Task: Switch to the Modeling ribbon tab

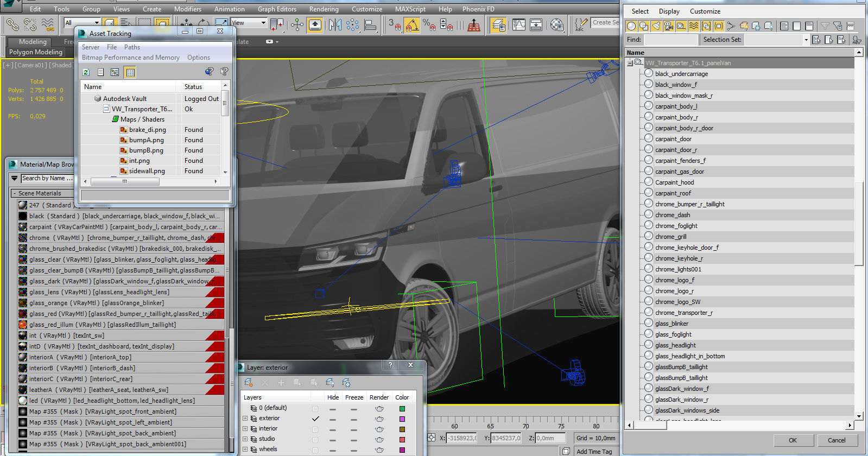Action: [33, 42]
